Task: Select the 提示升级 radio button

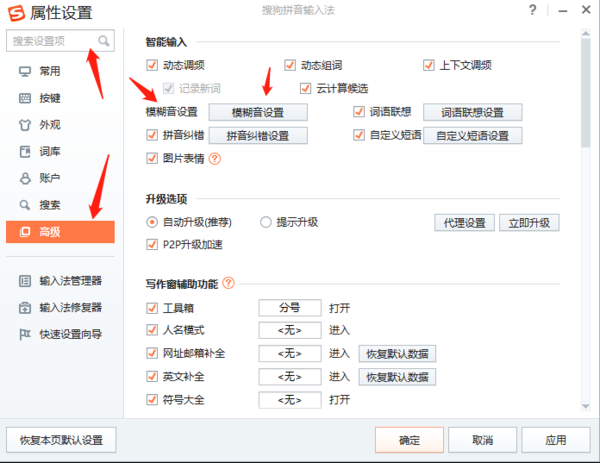Action: pyautogui.click(x=266, y=222)
